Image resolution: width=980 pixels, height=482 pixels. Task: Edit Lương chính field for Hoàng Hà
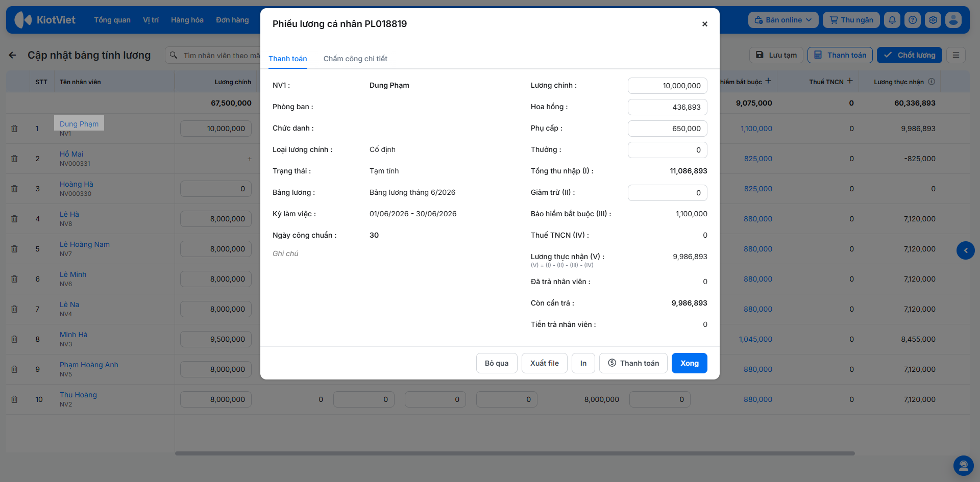point(216,189)
